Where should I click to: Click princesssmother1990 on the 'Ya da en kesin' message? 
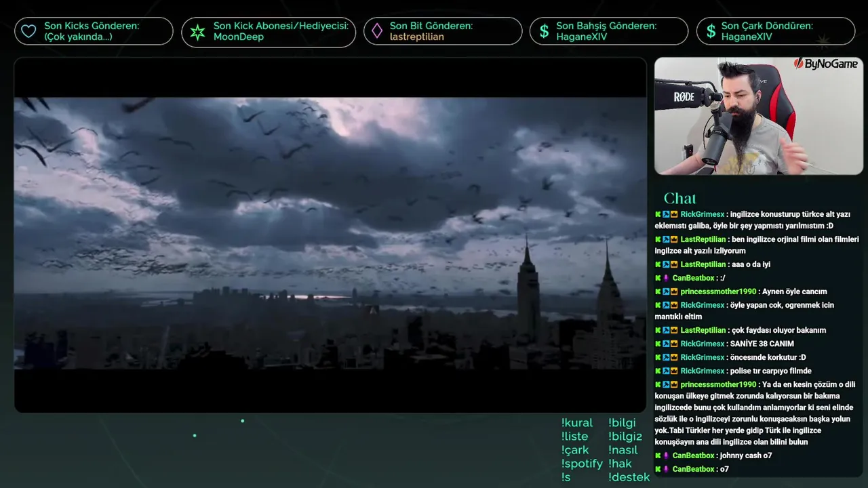pos(718,384)
